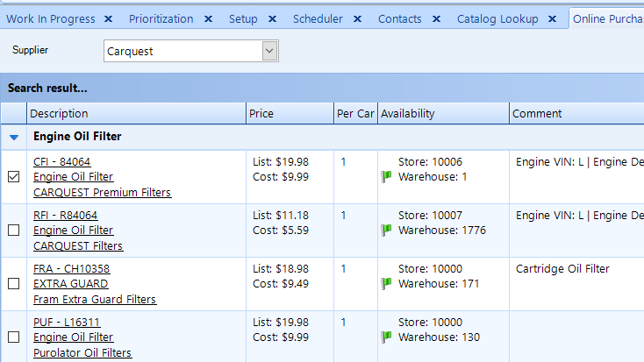Click the Availability column header

[443, 113]
